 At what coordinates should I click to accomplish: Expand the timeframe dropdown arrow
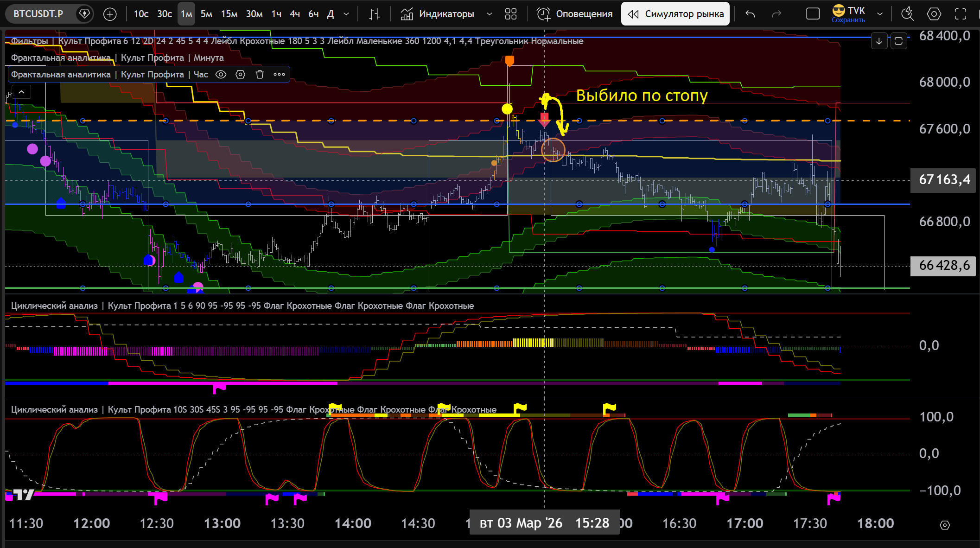click(x=346, y=14)
